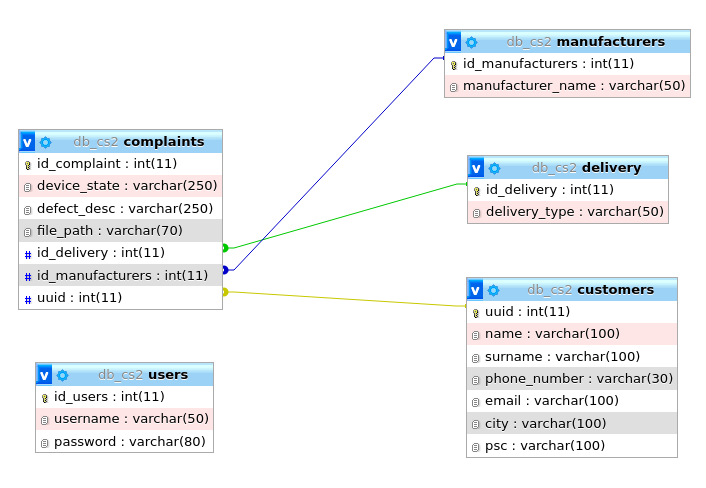Collapse the manufacturers table with its 'v' toggle

pos(454,42)
